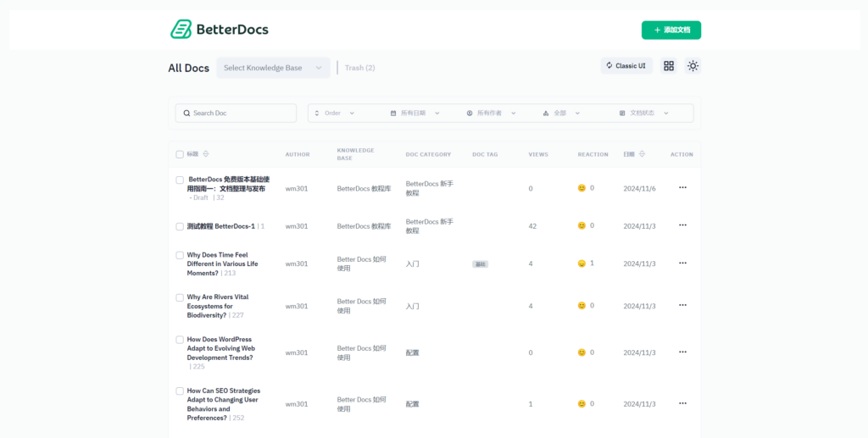Click the REACTION column header
Viewport: 868px width, 438px height.
coord(593,154)
